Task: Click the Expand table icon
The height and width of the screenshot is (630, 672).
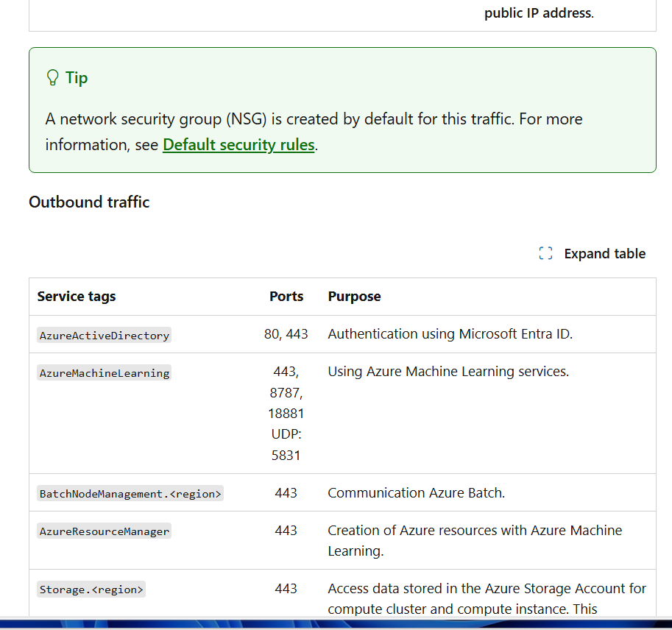Action: tap(545, 253)
